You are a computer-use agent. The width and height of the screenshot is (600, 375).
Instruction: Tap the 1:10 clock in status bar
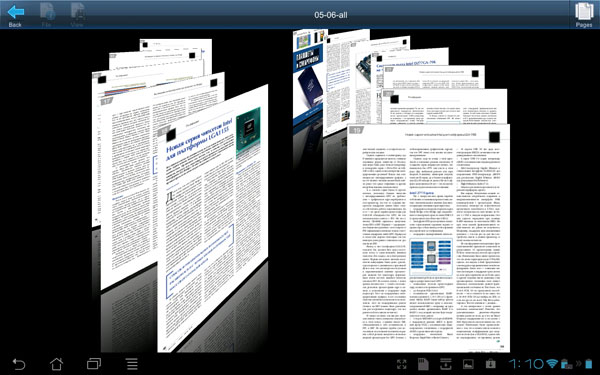(526, 363)
